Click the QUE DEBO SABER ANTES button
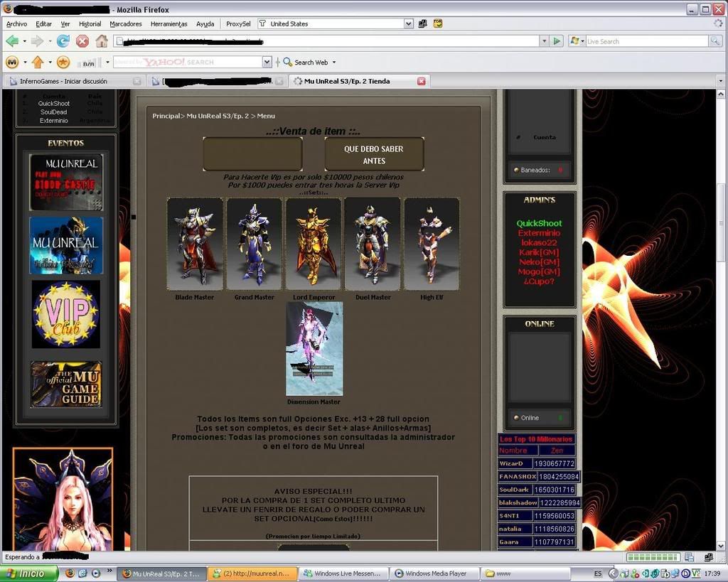Image resolution: width=728 pixels, height=582 pixels. tap(374, 154)
